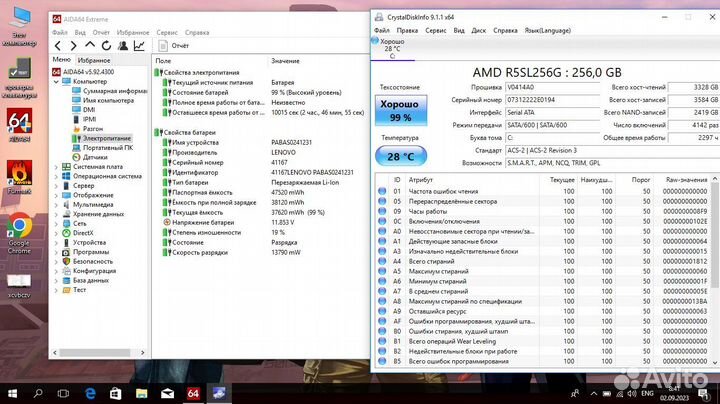Expand the Системная плата tree node

(56, 167)
